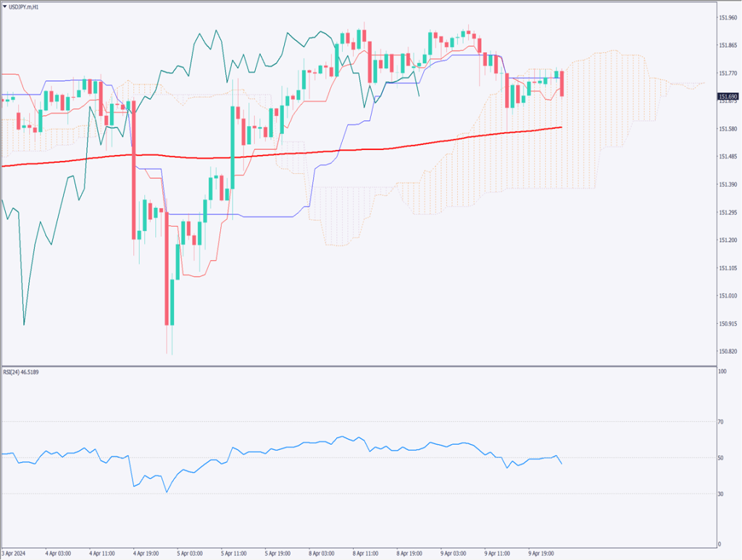Image resolution: width=742 pixels, height=560 pixels.
Task: Select the RSI(24) 46.5189 indicator label
Action: (22, 370)
